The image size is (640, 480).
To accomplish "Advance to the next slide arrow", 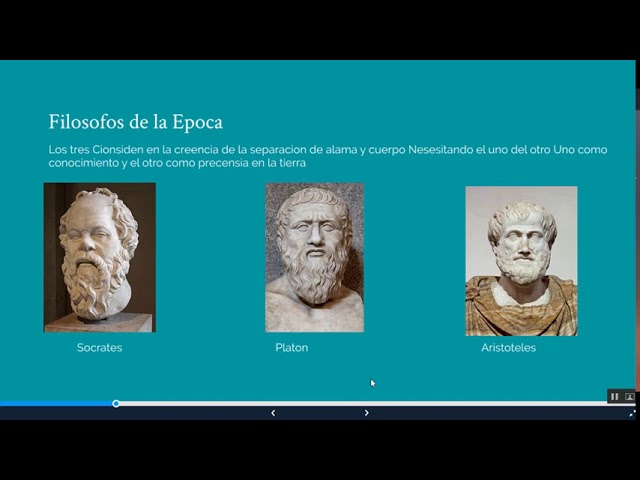I will pyautogui.click(x=367, y=413).
